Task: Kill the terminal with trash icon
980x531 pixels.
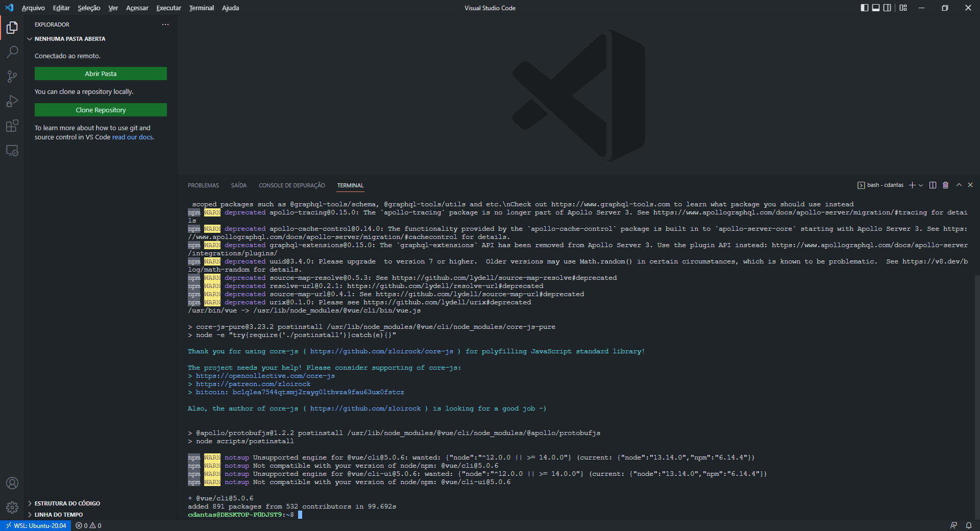Action: coord(945,185)
